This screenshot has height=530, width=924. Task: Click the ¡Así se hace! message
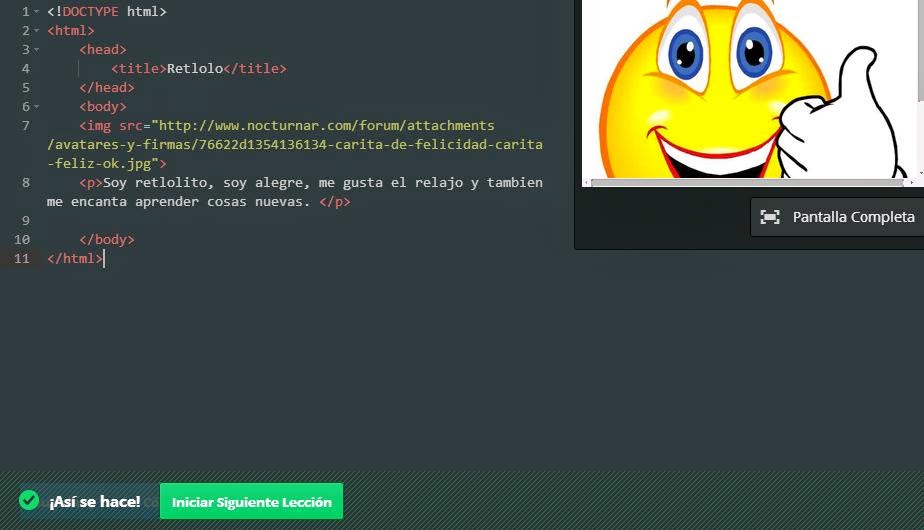95,502
